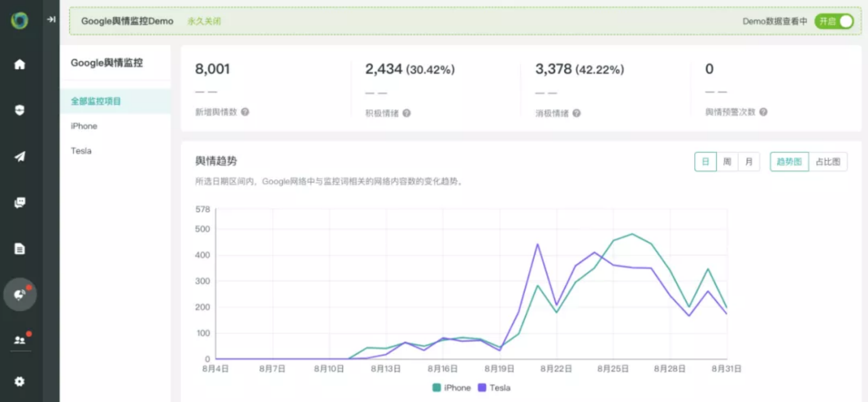
Task: Expand the sidebar with the arrow icon
Action: click(x=51, y=19)
